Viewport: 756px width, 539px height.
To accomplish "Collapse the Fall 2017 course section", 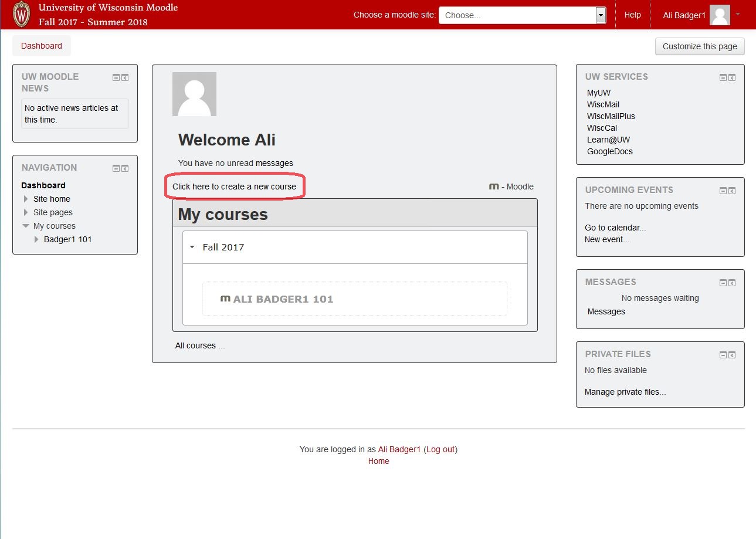I will click(192, 247).
